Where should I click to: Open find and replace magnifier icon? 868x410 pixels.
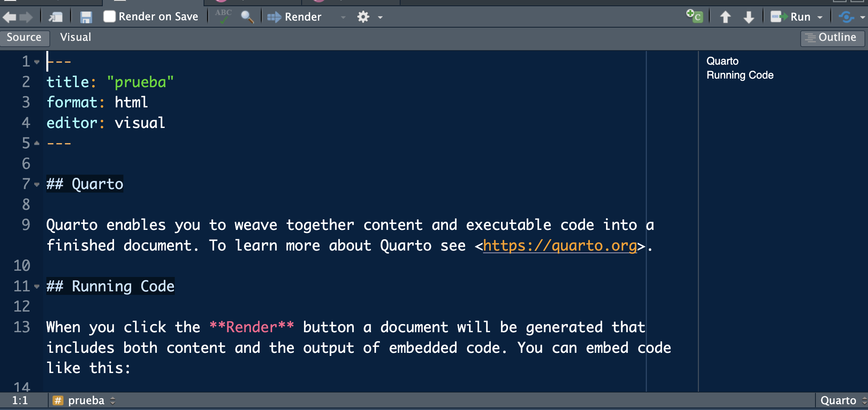pyautogui.click(x=247, y=17)
